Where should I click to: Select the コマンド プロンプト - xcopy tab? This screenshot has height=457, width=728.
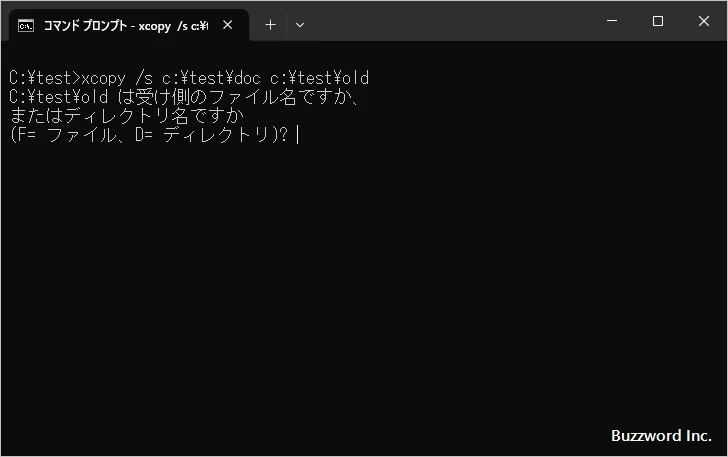tap(129, 25)
